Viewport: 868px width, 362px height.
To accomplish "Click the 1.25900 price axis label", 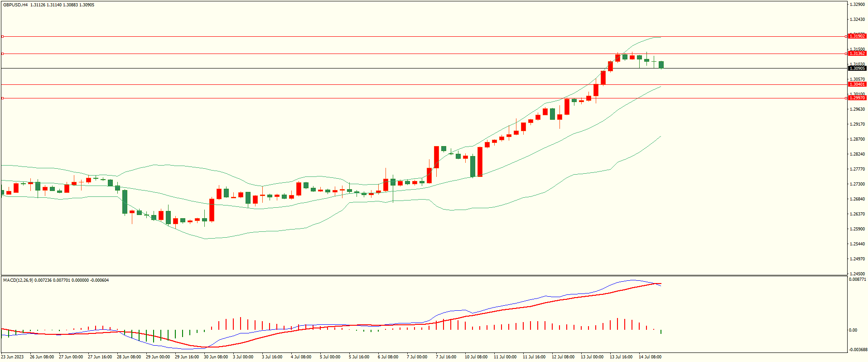I will tap(857, 229).
